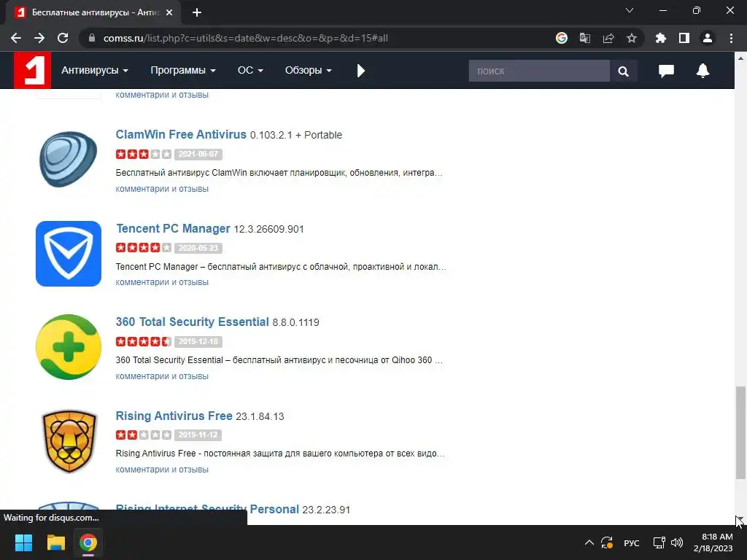747x560 pixels.
Task: Click scrollbar up arrow
Action: tap(740, 58)
